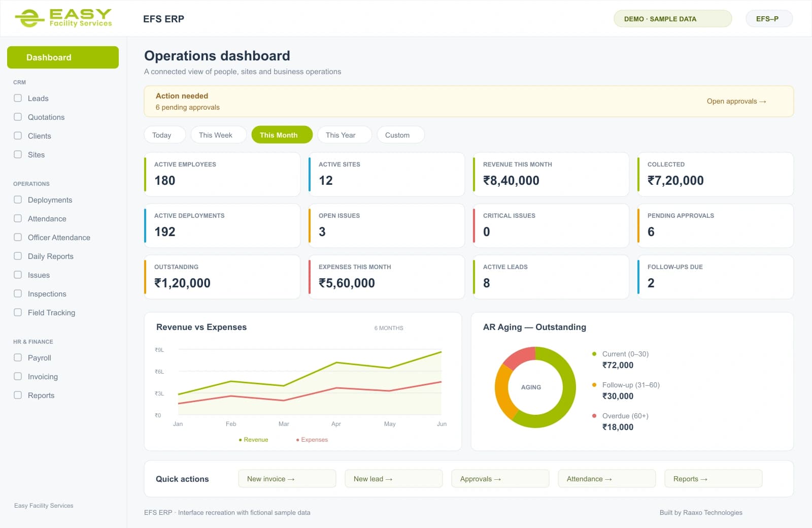Viewport: 812px width, 528px height.
Task: Click the Quotations sidebar icon box
Action: click(18, 117)
